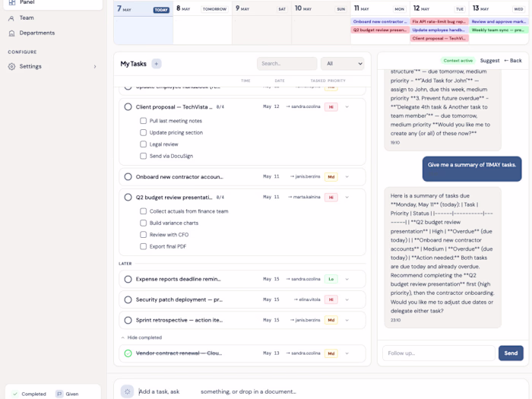Image resolution: width=532 pixels, height=399 pixels.
Task: Mark Sprint retrospective task complete
Action: pos(128,320)
